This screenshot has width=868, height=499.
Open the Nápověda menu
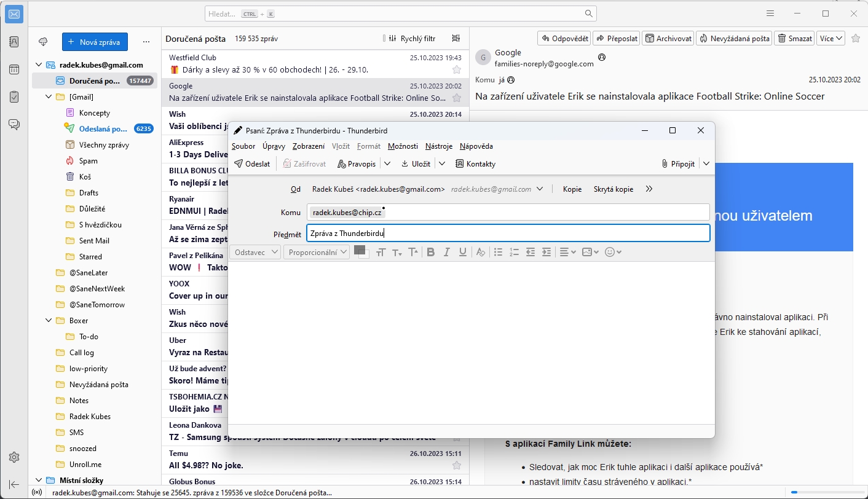(x=476, y=146)
